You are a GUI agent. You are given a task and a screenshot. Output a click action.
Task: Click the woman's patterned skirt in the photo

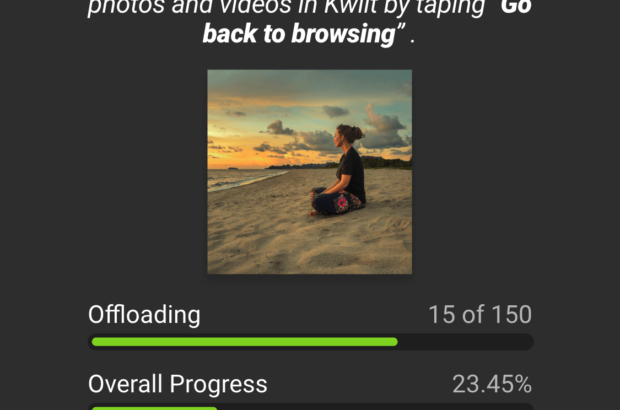click(x=340, y=203)
